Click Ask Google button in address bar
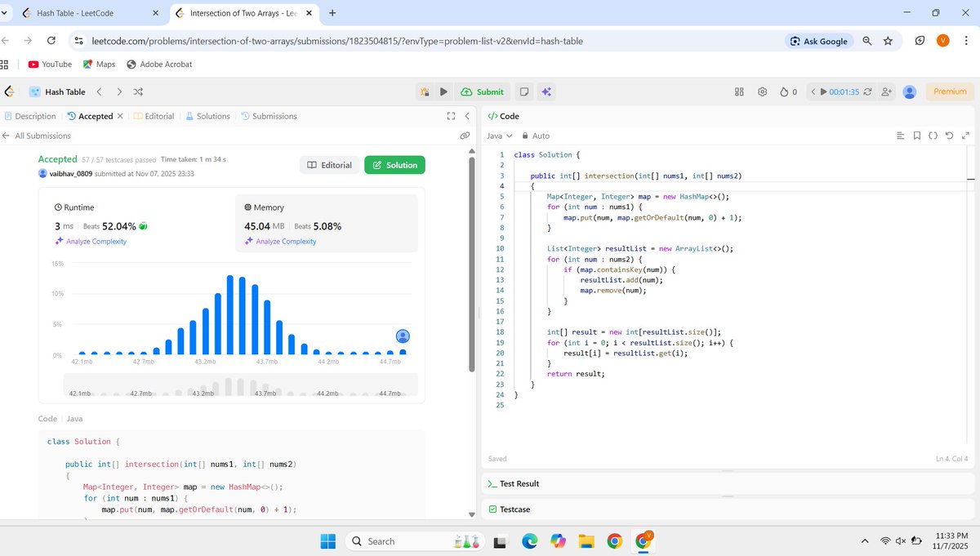This screenshot has width=980, height=556. coord(819,41)
